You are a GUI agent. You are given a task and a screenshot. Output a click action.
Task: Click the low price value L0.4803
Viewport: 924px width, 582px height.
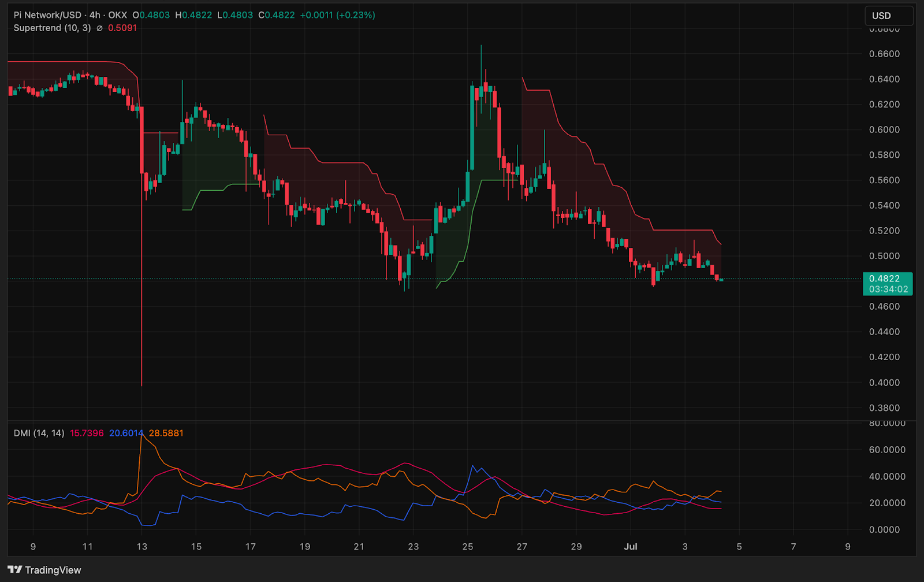tap(235, 15)
